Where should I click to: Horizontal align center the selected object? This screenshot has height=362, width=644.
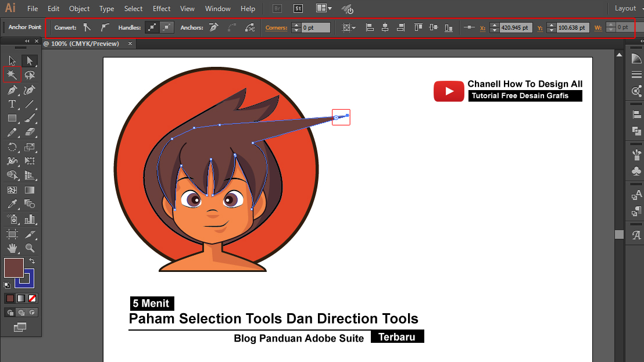point(385,27)
